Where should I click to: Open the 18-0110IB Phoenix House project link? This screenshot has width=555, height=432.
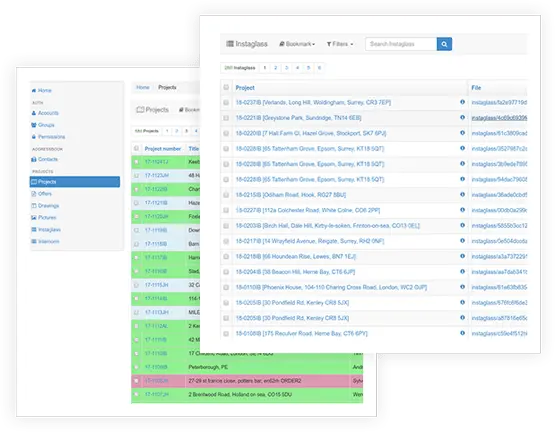[331, 287]
